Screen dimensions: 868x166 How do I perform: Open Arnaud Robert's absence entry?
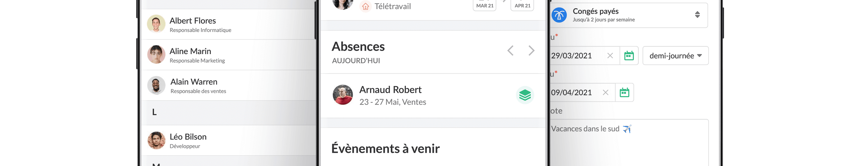[x=433, y=96]
